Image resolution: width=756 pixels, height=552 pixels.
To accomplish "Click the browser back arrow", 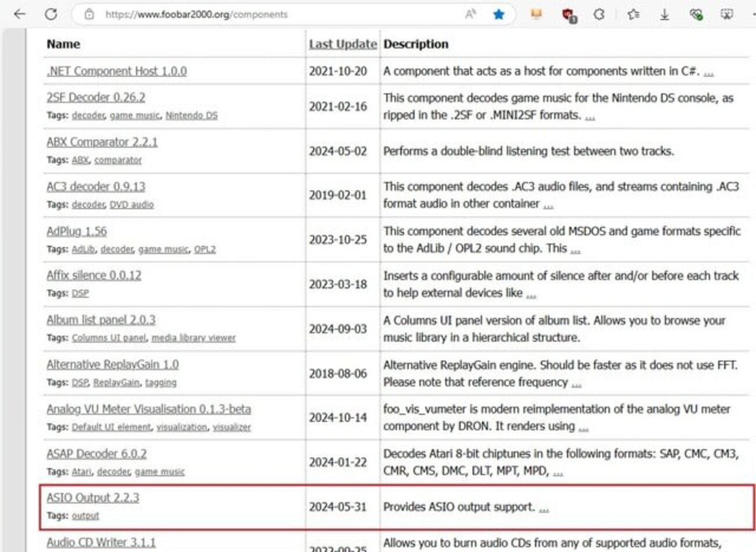I will pos(19,14).
